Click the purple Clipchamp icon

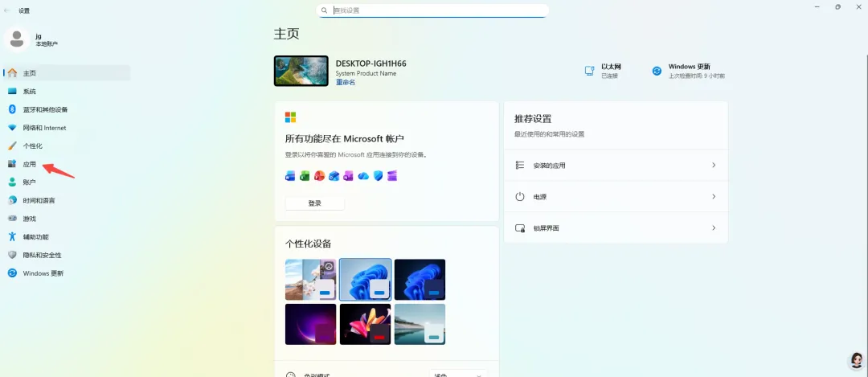(x=392, y=176)
